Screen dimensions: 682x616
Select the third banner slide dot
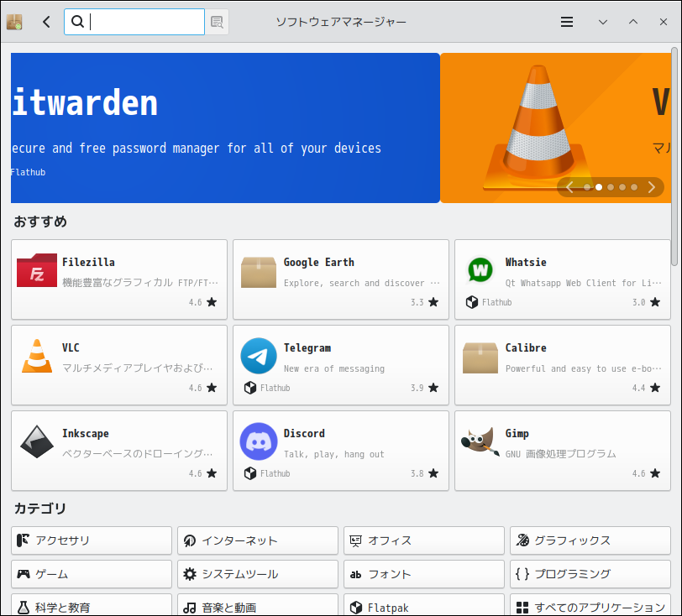click(611, 187)
